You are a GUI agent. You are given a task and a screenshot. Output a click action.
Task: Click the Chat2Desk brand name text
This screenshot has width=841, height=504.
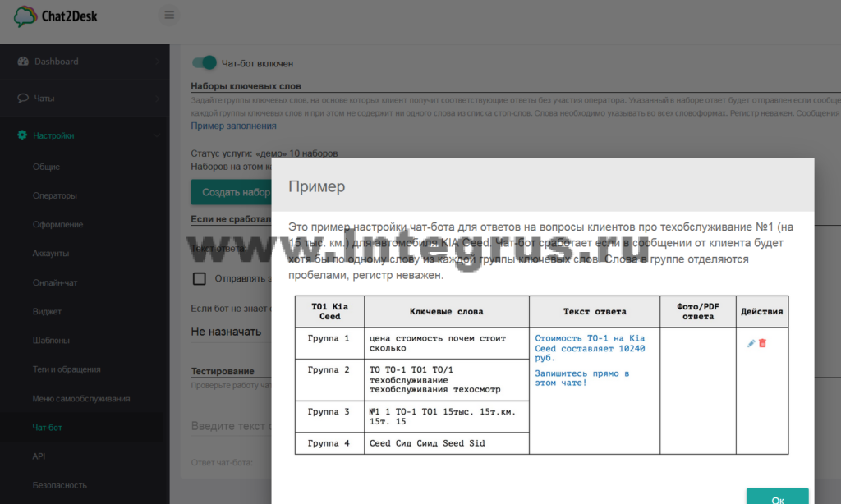pos(69,16)
